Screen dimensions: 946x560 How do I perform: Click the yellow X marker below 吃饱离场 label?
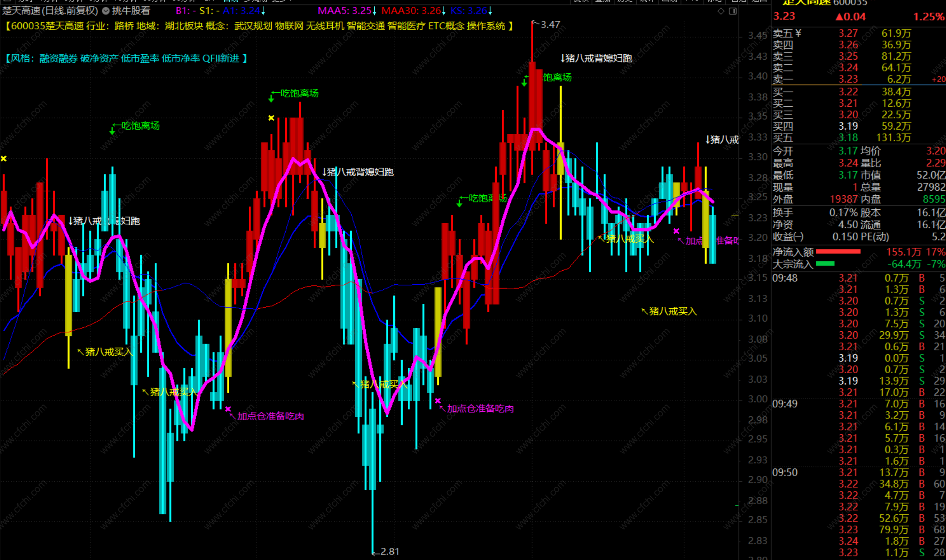point(271,118)
